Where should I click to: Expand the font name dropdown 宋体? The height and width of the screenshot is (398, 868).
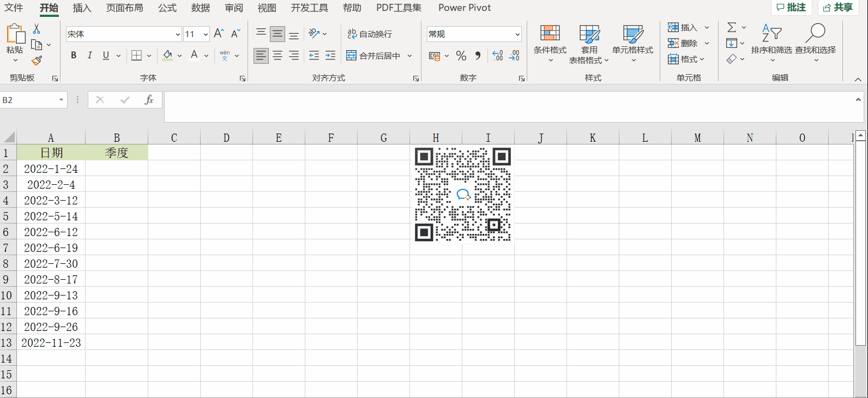click(x=178, y=34)
